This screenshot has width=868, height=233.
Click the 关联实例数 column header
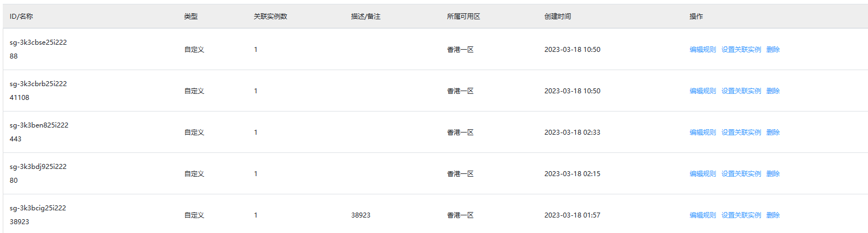[271, 17]
